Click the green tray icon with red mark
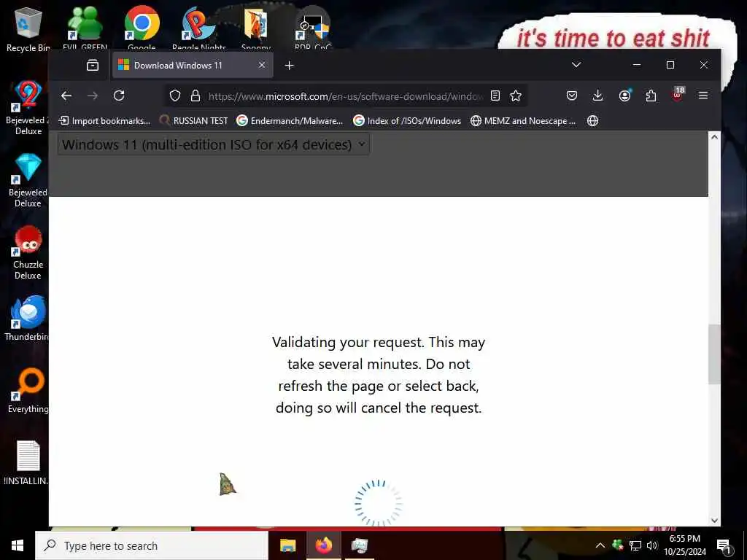The height and width of the screenshot is (560, 747). click(618, 545)
